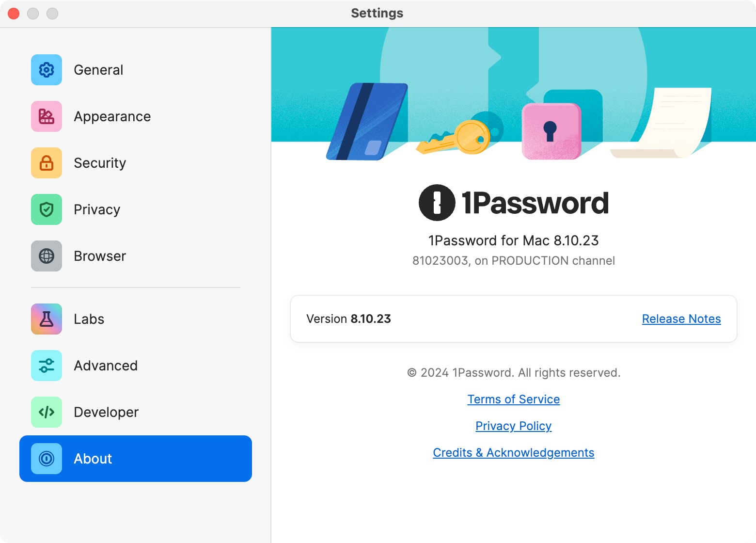Close the Settings window
The image size is (756, 543).
(x=14, y=14)
